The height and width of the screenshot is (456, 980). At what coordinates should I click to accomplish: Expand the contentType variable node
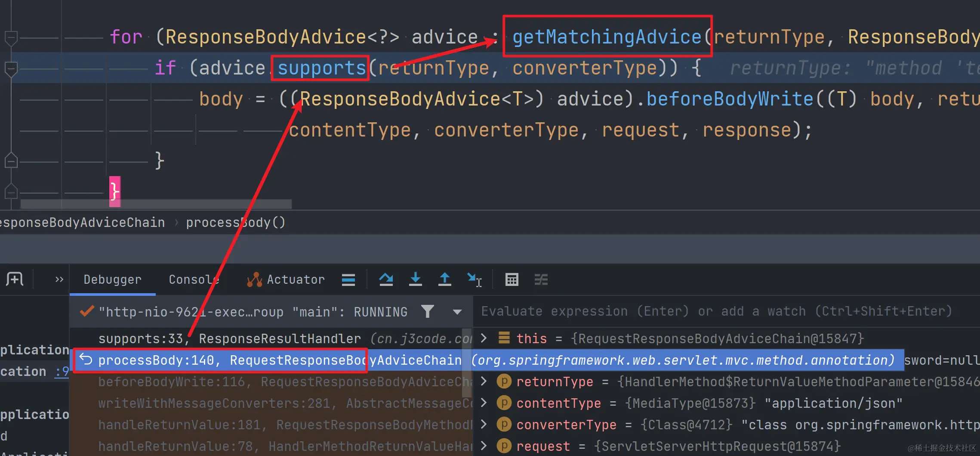[484, 403]
